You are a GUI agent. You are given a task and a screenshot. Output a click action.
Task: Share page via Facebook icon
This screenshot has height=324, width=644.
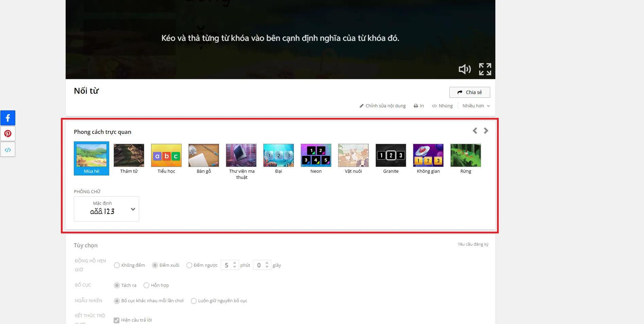[x=8, y=118]
